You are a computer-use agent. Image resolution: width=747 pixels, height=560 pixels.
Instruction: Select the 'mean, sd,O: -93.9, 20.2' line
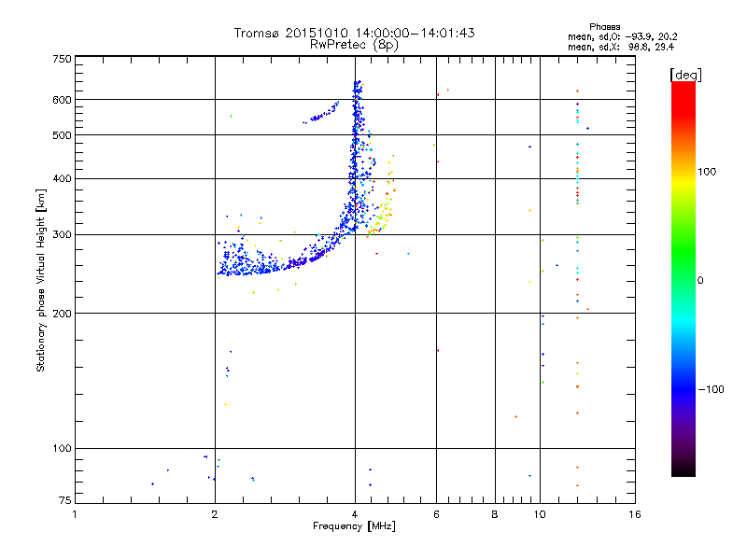click(622, 36)
